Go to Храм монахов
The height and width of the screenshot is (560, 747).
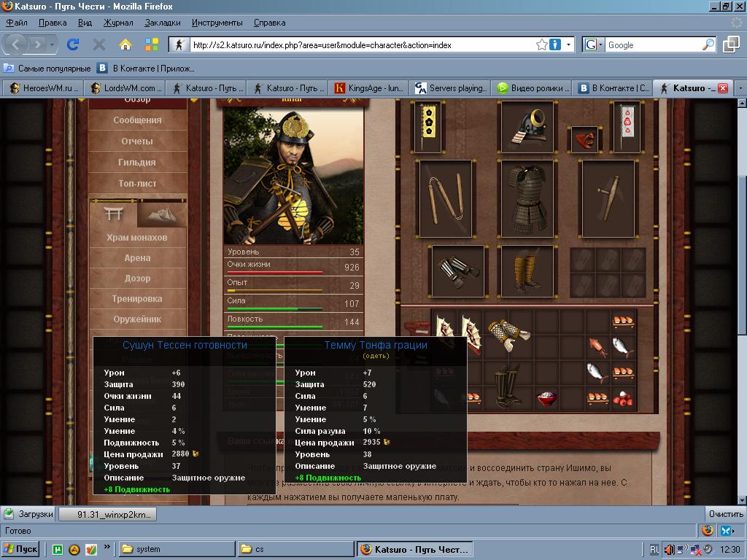click(137, 237)
